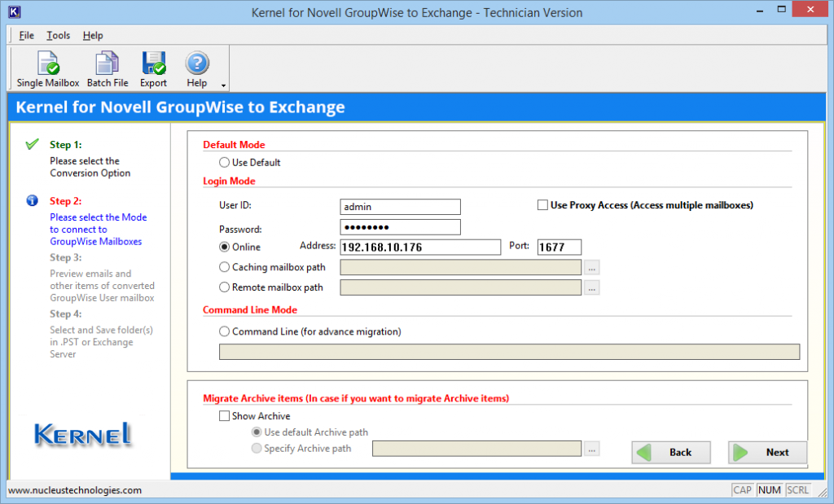Browse for the Specify Archive path
The width and height of the screenshot is (834, 504).
tap(592, 448)
